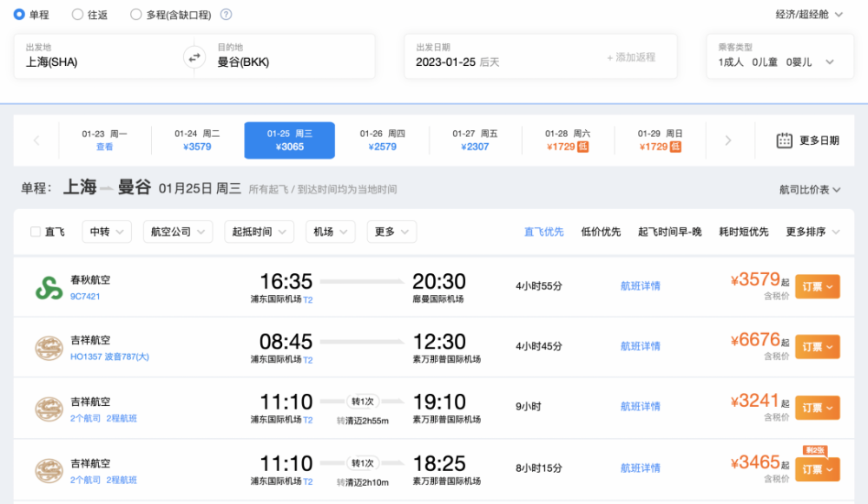Book the 9C7421 flight with 订票 button

818,286
